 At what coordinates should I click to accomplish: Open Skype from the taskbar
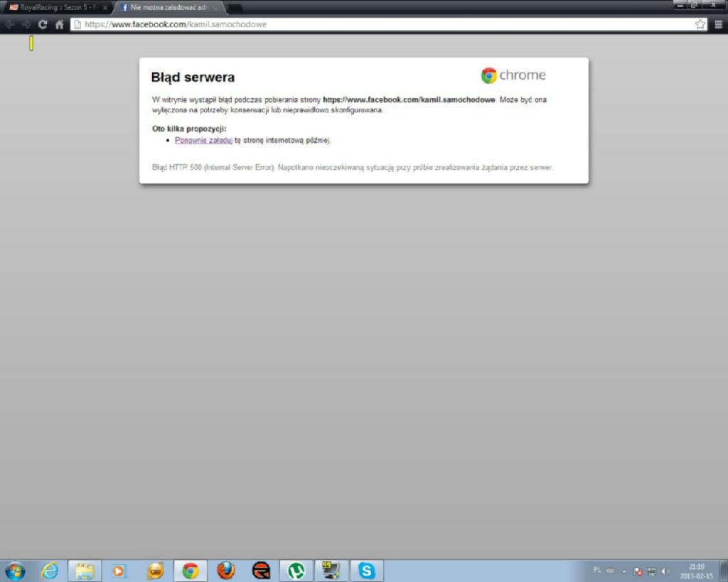(x=366, y=571)
